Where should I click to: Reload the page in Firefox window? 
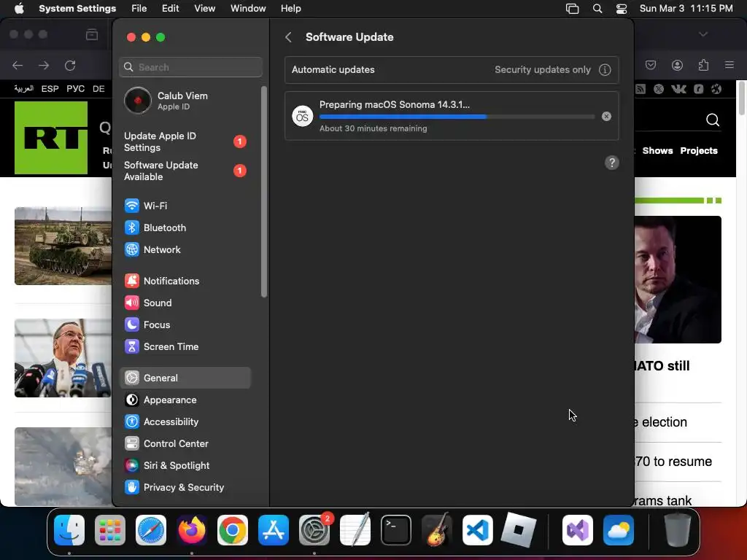point(70,65)
